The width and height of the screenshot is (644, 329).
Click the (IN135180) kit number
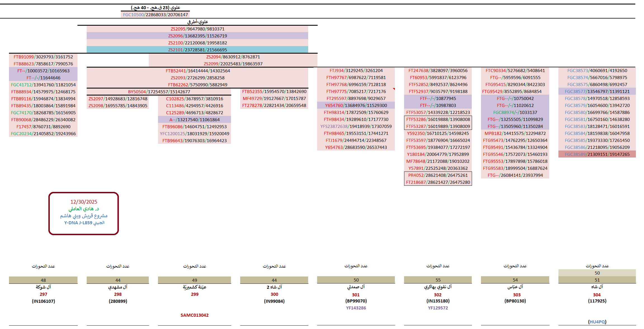[x=438, y=301]
